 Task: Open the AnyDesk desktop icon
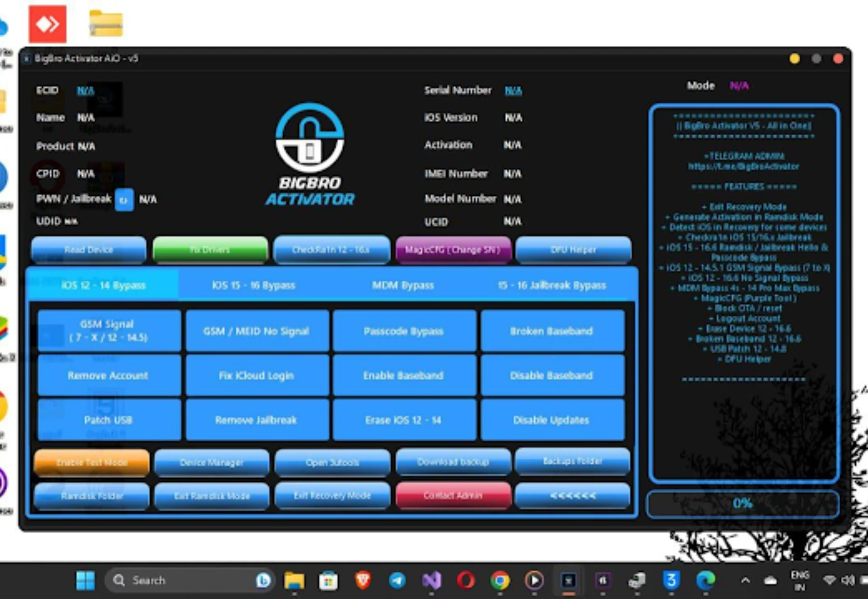pos(47,24)
